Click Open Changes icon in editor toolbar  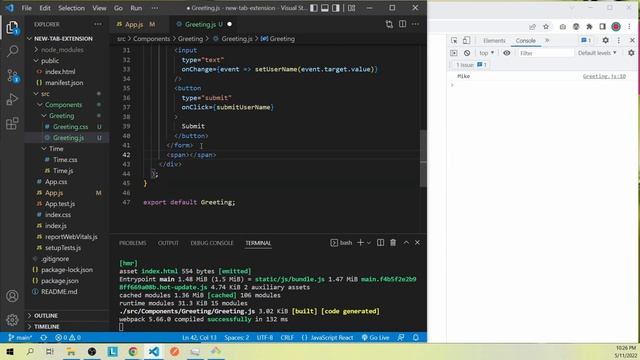click(x=389, y=24)
